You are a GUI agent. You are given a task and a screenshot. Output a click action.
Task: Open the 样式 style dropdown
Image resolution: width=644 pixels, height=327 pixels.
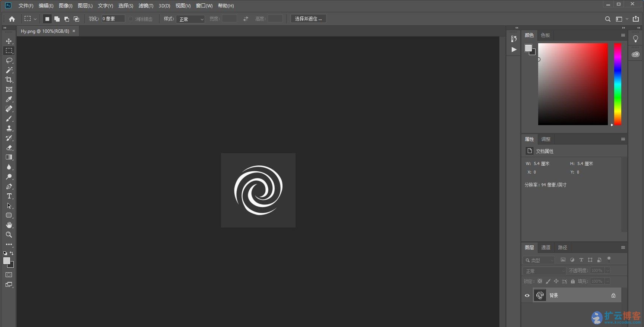[190, 19]
